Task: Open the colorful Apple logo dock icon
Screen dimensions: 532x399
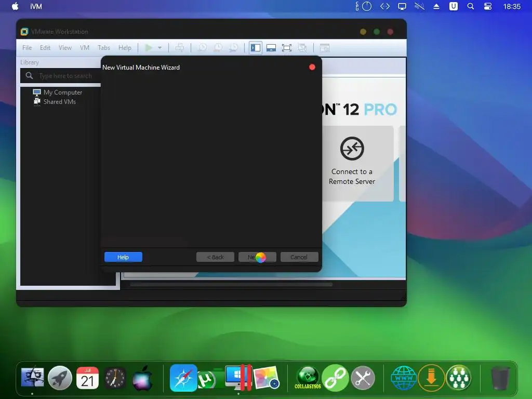Action: coord(142,378)
